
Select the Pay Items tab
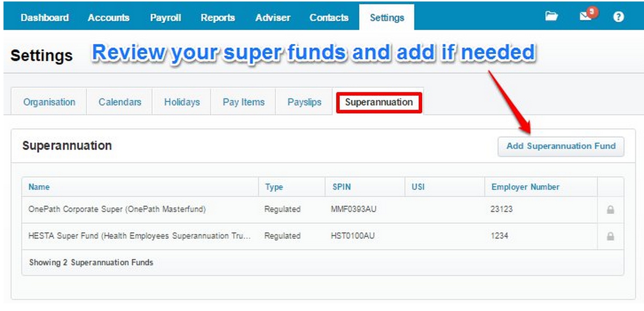click(x=244, y=102)
